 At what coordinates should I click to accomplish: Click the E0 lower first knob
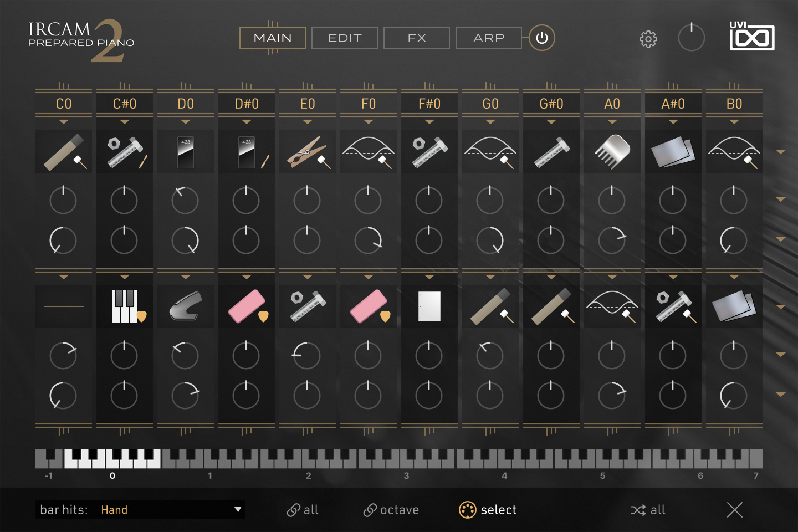click(x=307, y=355)
